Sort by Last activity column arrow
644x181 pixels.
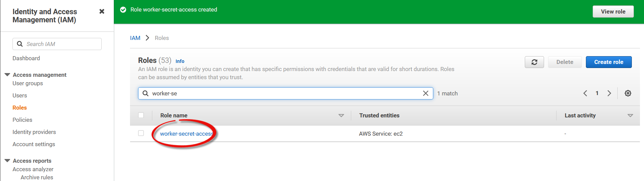[630, 116]
